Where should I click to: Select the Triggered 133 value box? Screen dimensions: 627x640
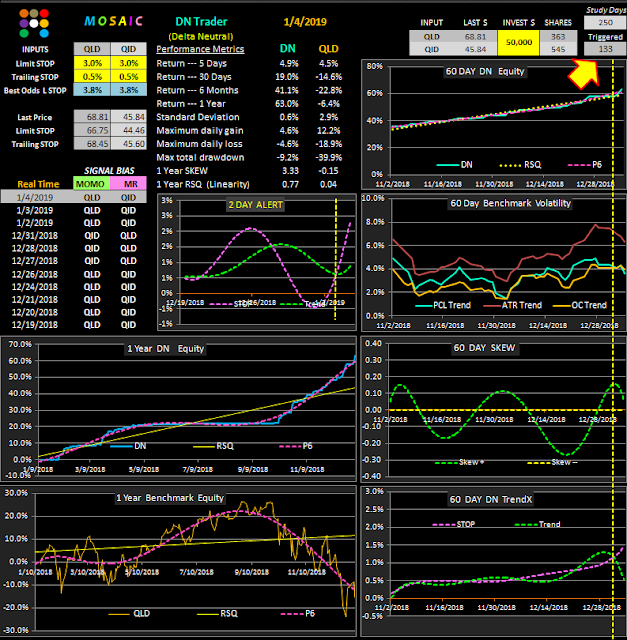click(605, 49)
